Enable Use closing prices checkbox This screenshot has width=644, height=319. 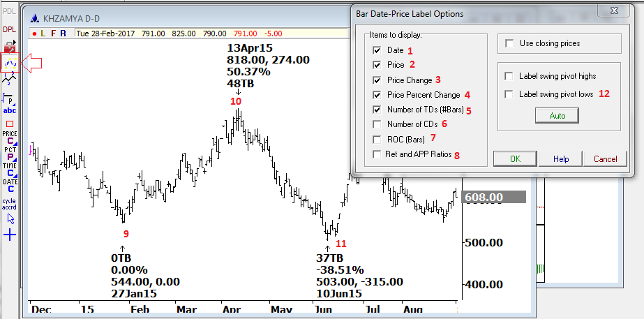510,43
